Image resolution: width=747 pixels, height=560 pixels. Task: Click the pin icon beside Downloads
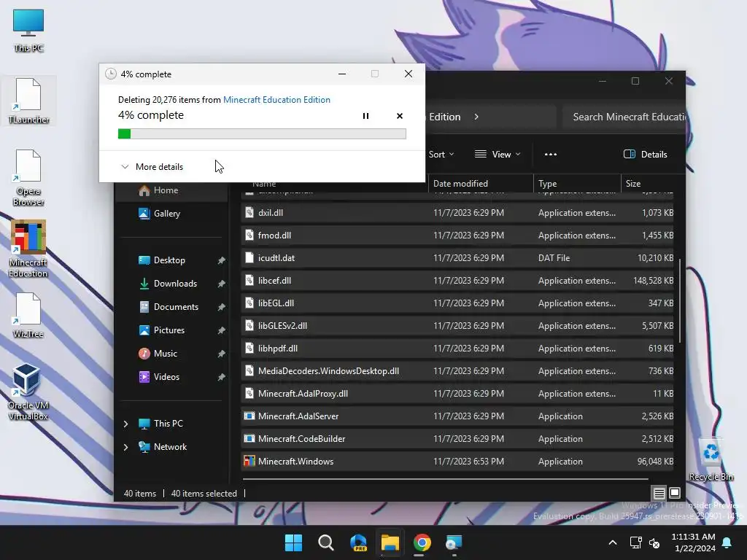[x=222, y=284]
